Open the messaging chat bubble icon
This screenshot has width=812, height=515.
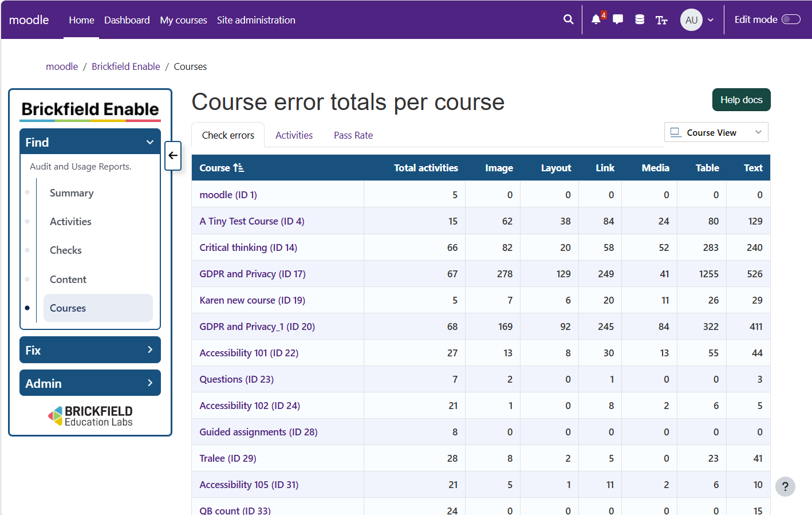coord(618,19)
